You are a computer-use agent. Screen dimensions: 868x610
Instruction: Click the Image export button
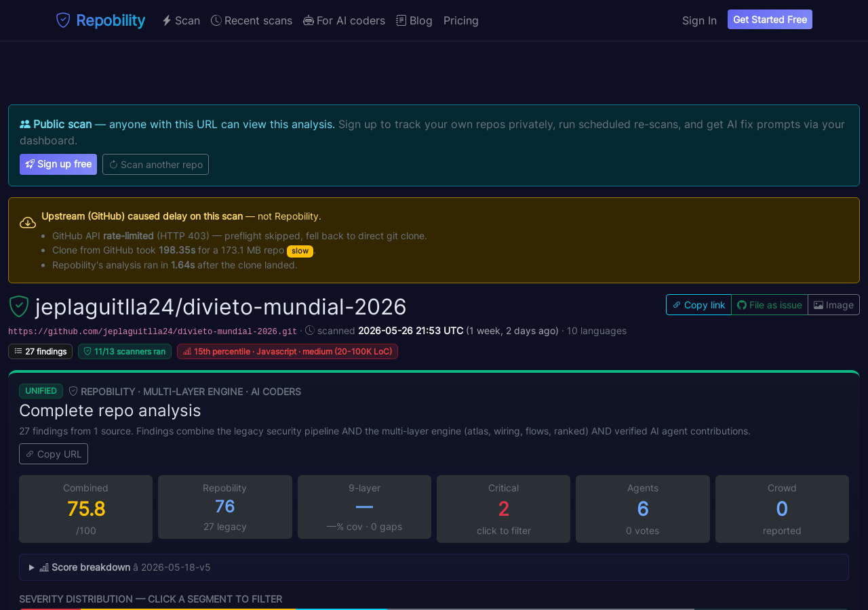(x=833, y=305)
